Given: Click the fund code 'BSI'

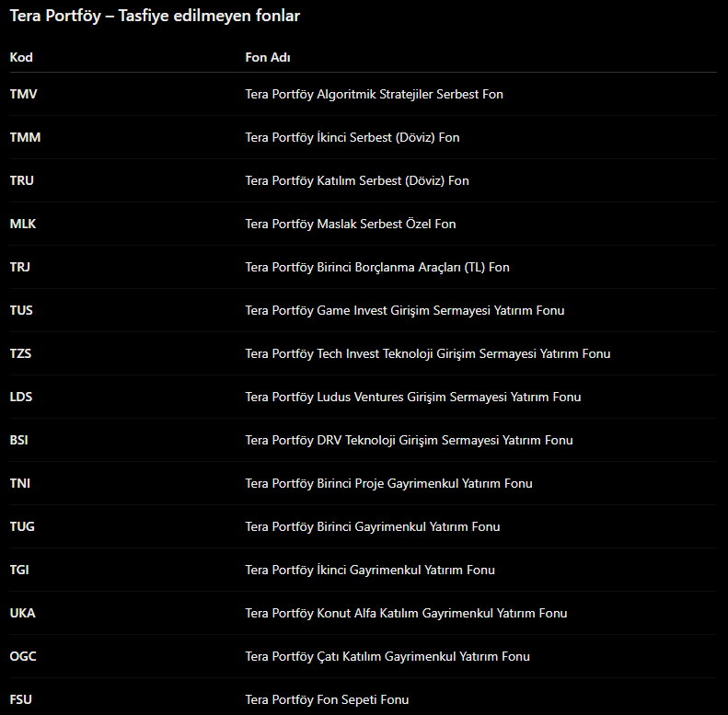Looking at the screenshot, I should 19,440.
